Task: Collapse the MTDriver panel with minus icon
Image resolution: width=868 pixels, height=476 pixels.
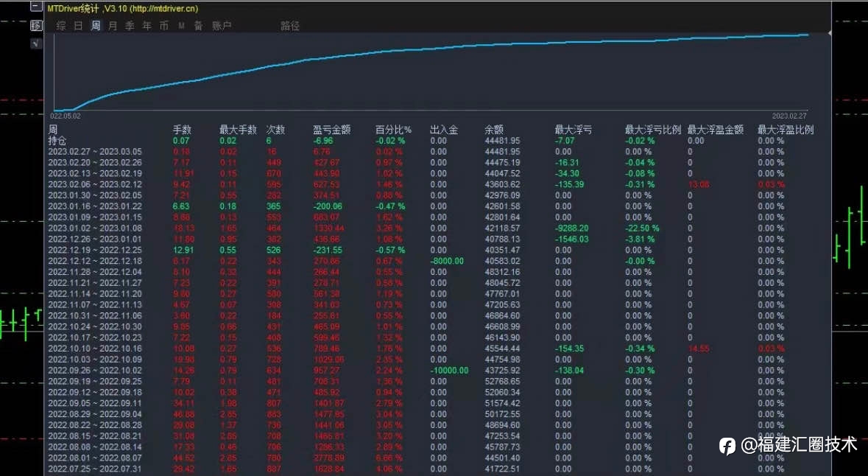Action: [x=36, y=7]
